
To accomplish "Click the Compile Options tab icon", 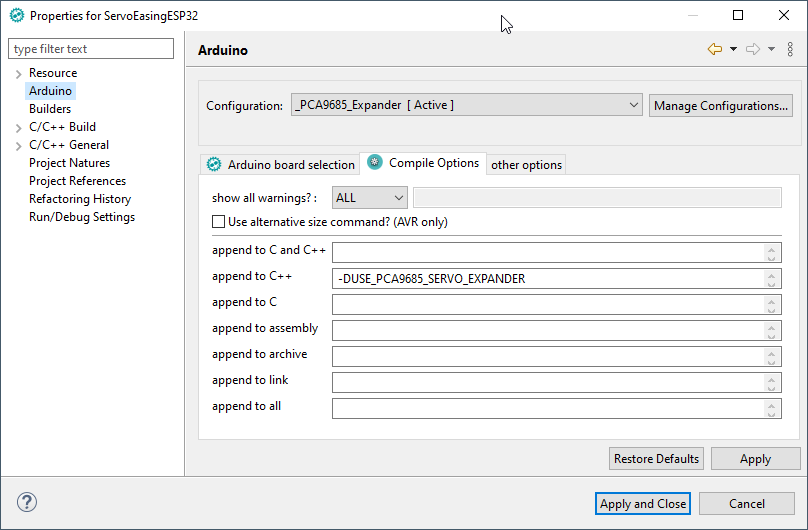I will pyautogui.click(x=375, y=162).
